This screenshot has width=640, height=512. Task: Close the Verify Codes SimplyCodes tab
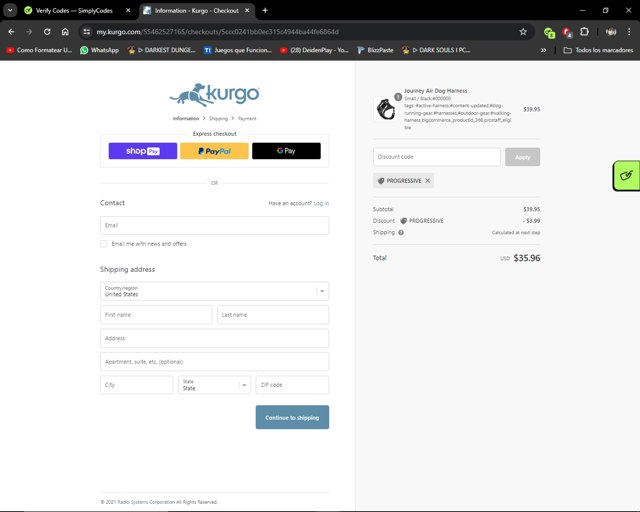point(128,10)
